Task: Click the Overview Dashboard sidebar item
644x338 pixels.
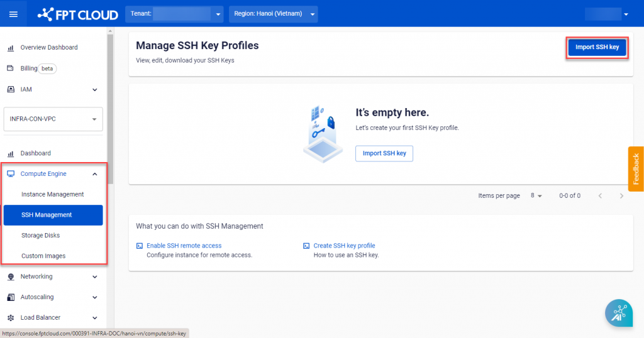Action: click(x=49, y=48)
